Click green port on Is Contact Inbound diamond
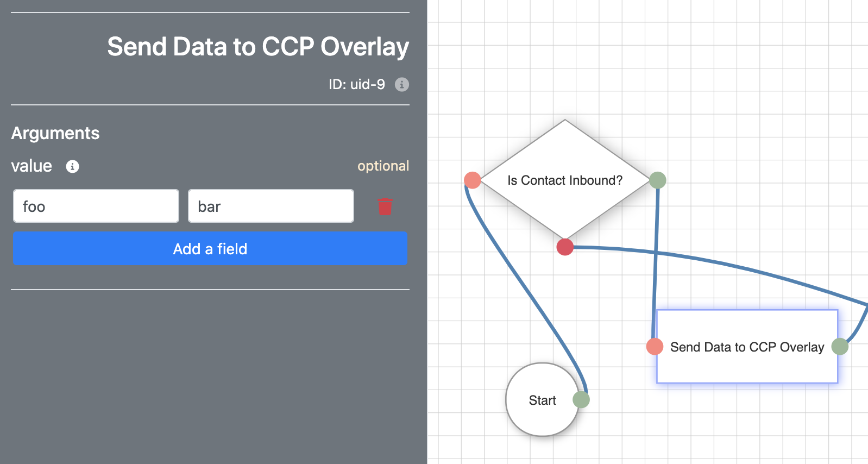Viewport: 868px width, 464px height. point(658,180)
